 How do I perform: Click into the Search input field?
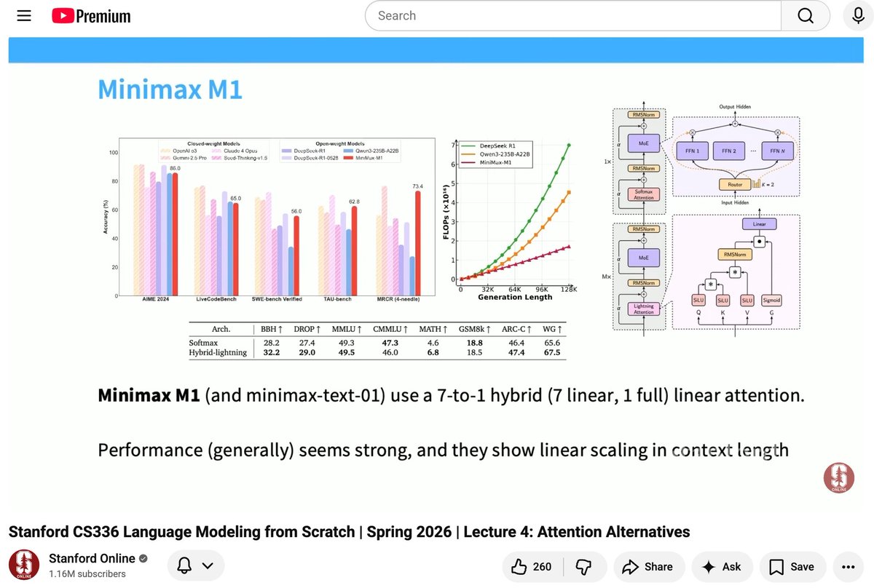572,15
